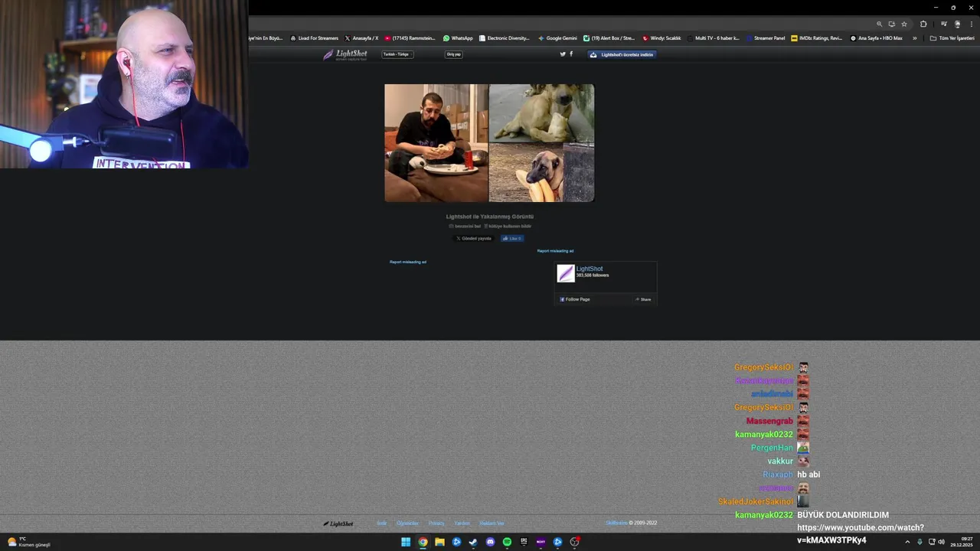Screen dimensions: 980x551
Task: Bookmark this page with star icon
Action: 904,24
